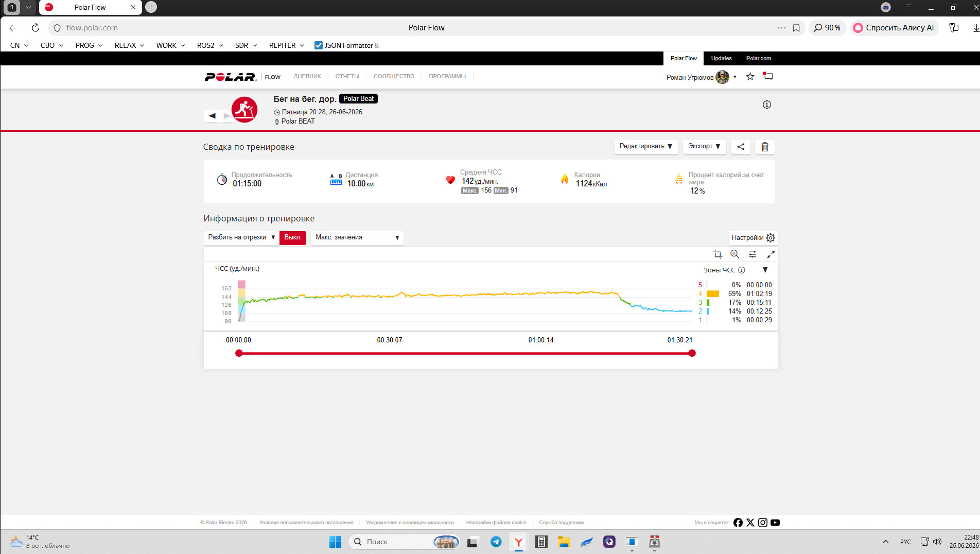Open Polar's Facebook page icon
Image resolution: width=980 pixels, height=554 pixels.
tap(738, 523)
